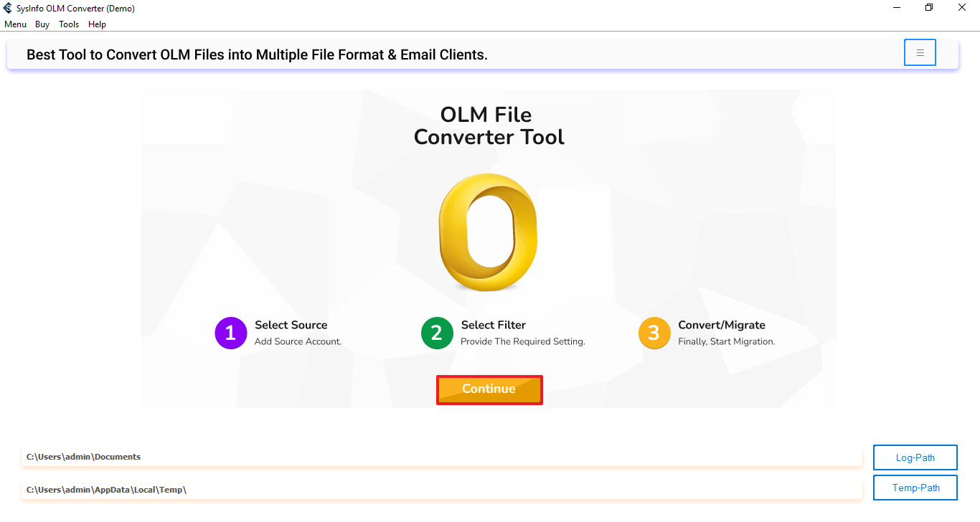980x522 pixels.
Task: Open the Buy menu
Action: pyautogui.click(x=42, y=24)
